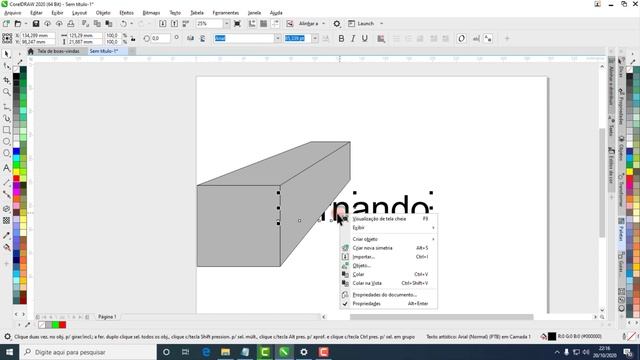Open the Options gear icon in the toolbar
This screenshot has height=360, width=640.
click(x=337, y=24)
